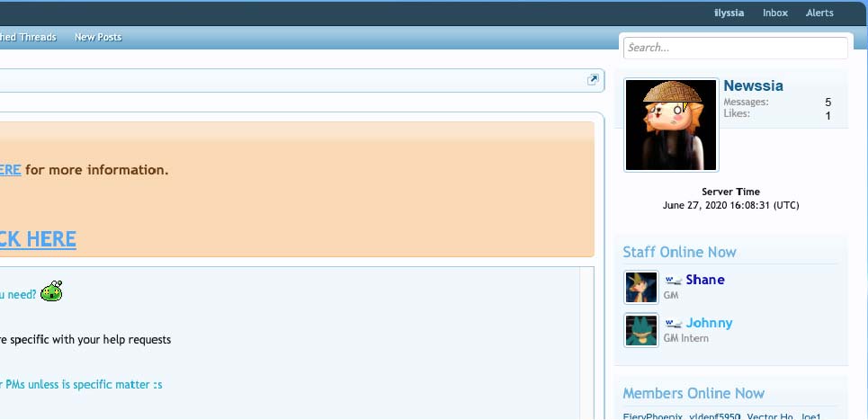Go to the New Posts tab
Viewport: 868px width, 420px height.
tap(98, 38)
